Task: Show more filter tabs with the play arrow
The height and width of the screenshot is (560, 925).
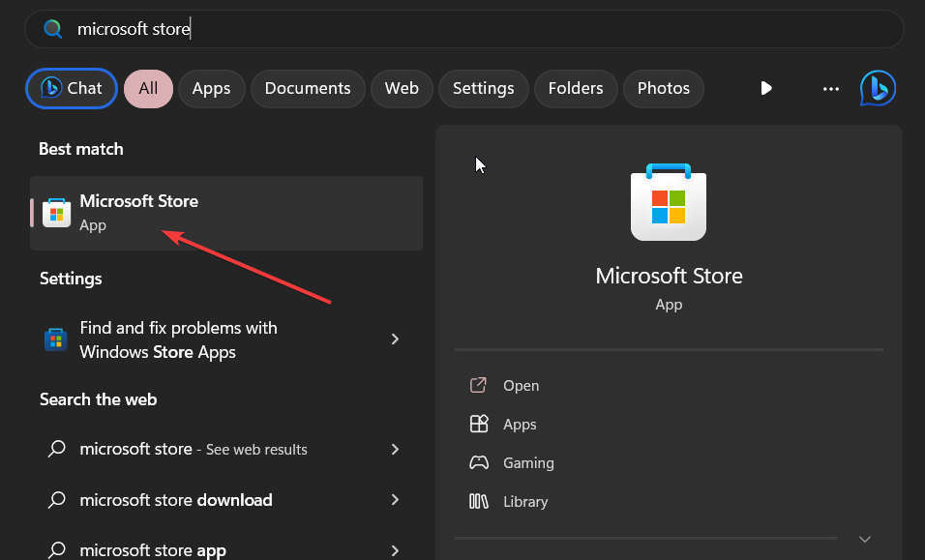Action: pos(766,88)
